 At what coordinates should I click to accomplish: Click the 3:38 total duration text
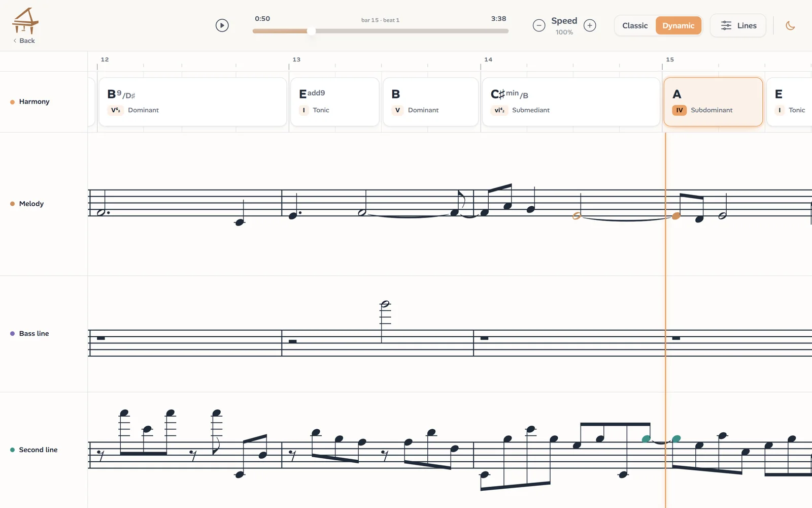[498, 19]
